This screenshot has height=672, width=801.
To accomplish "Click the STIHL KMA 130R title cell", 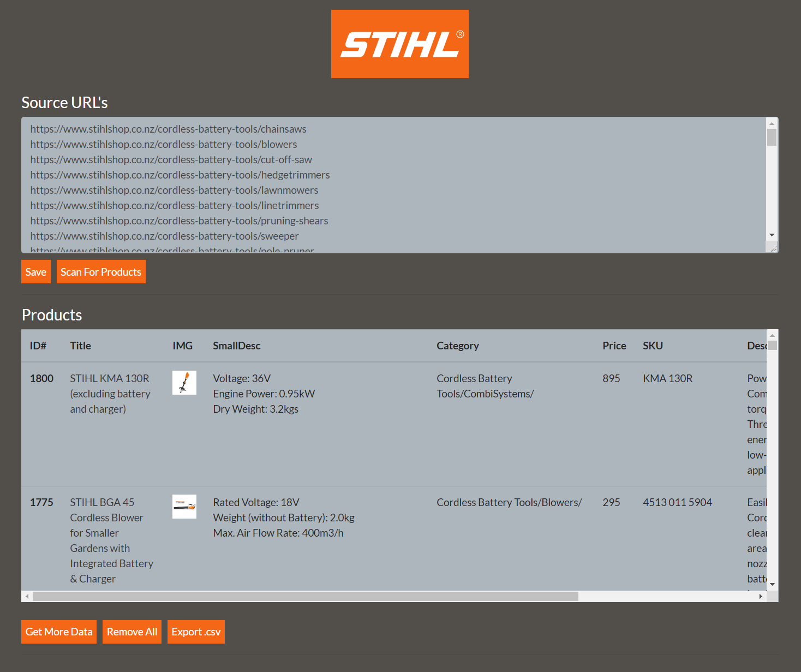I will click(x=110, y=394).
